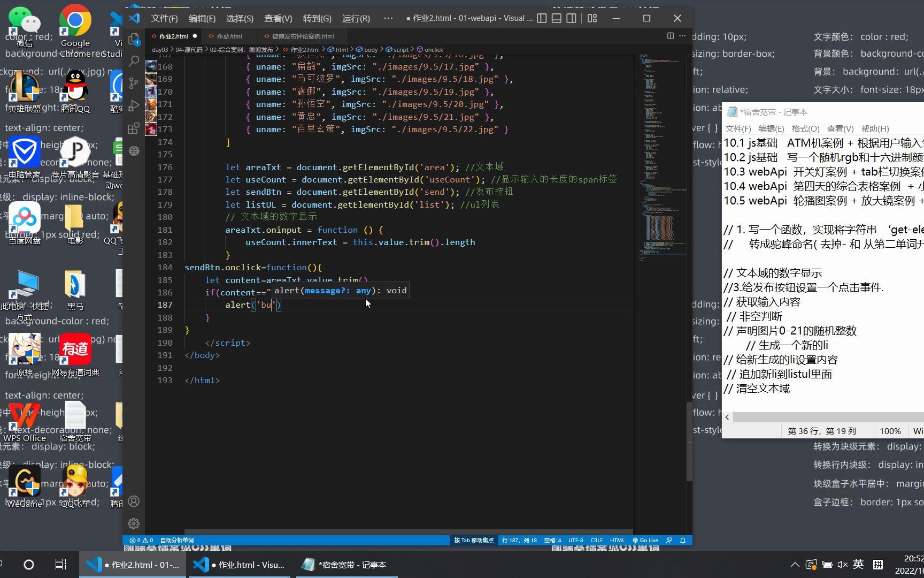Click the VS Code logo in title bar

click(134, 18)
